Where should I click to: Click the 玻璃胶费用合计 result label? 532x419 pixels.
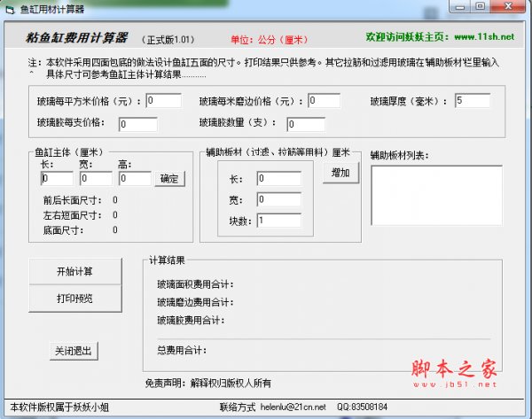[191, 320]
